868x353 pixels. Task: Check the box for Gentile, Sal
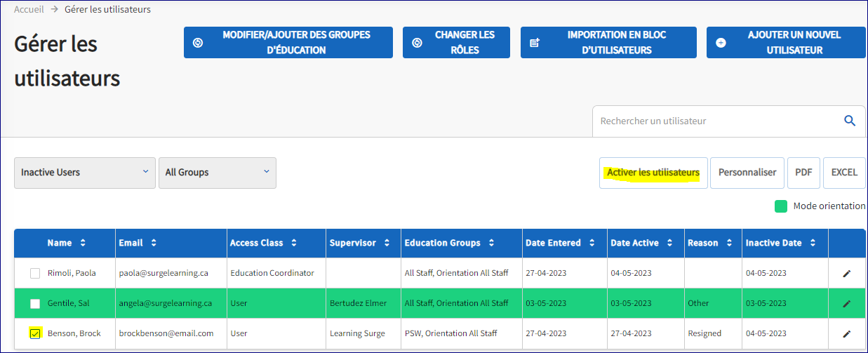point(35,303)
